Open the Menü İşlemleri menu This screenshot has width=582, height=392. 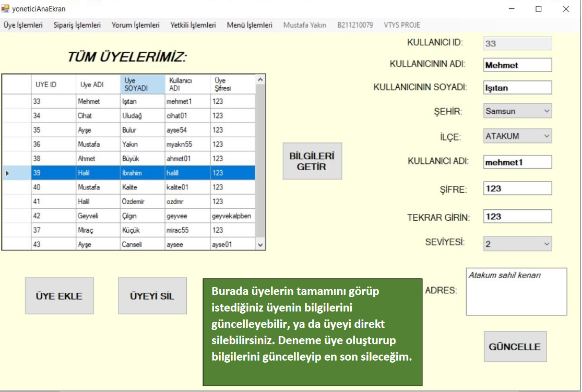[x=250, y=25]
